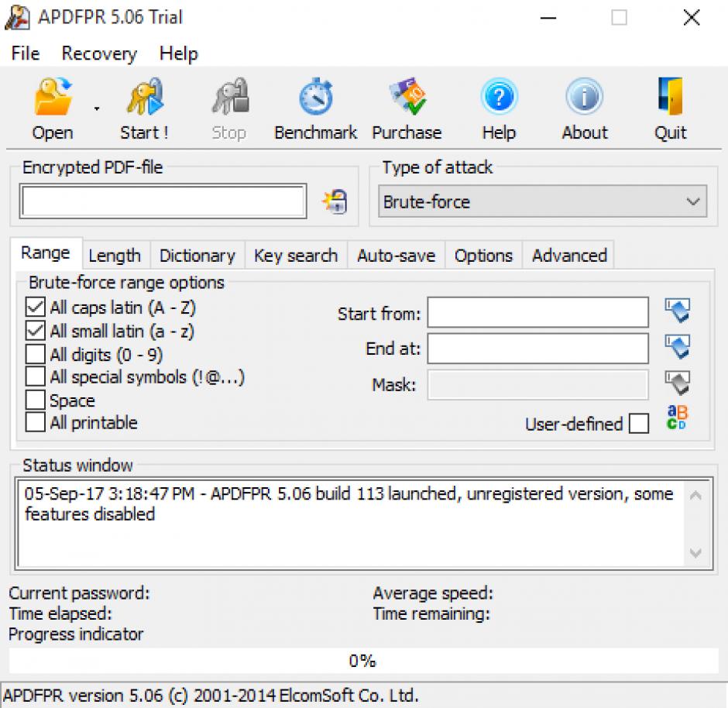Open the Recovery menu
Viewport: 728px width, 708px height.
point(99,53)
